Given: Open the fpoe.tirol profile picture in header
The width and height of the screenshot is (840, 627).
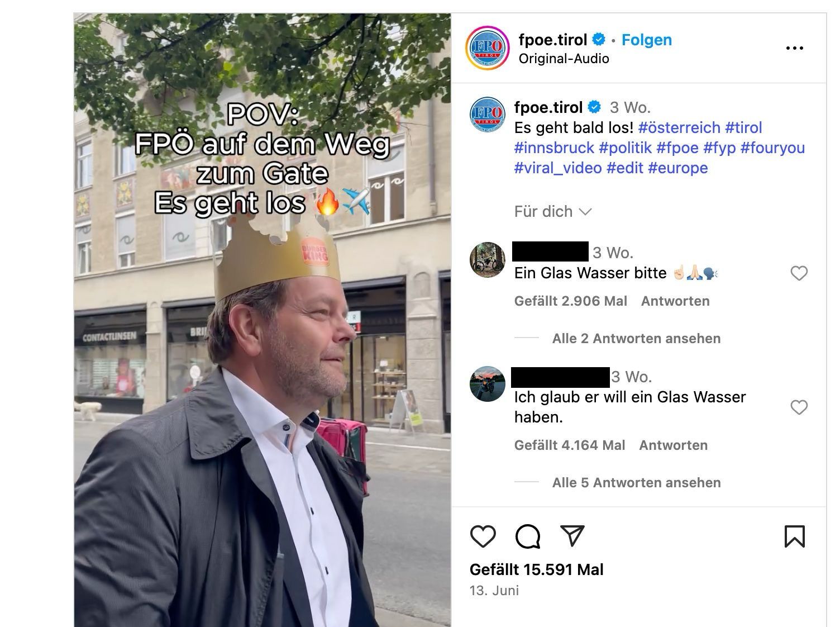Looking at the screenshot, I should [488, 48].
